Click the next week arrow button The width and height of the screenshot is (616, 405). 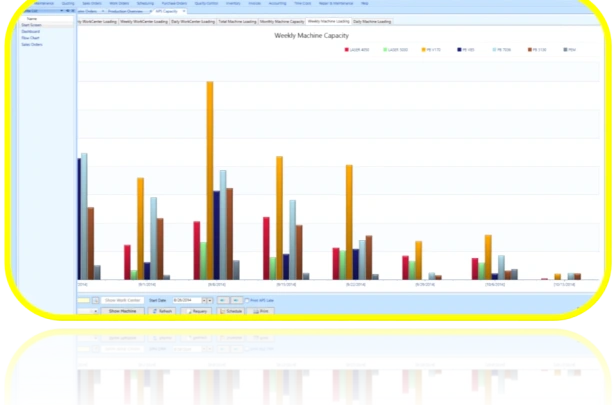pyautogui.click(x=236, y=301)
